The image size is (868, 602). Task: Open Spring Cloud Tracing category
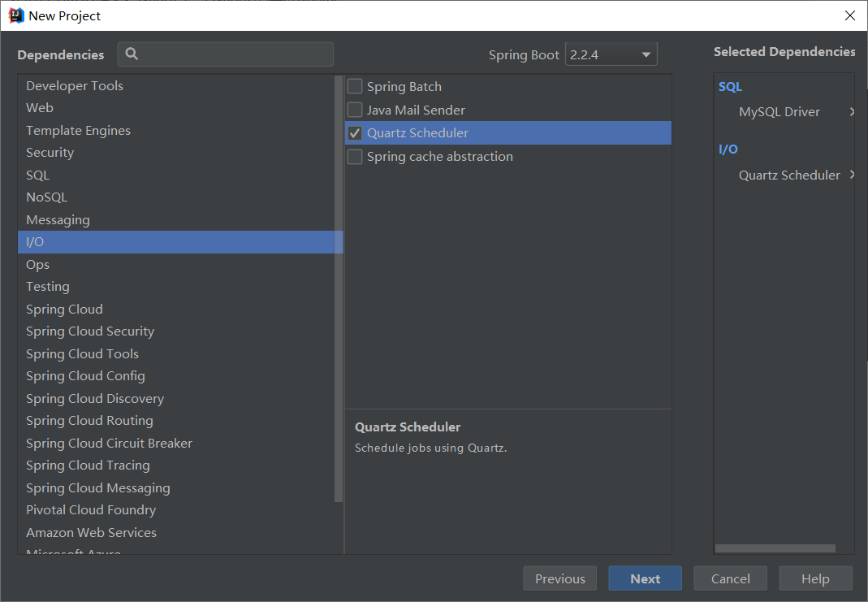pyautogui.click(x=176, y=466)
